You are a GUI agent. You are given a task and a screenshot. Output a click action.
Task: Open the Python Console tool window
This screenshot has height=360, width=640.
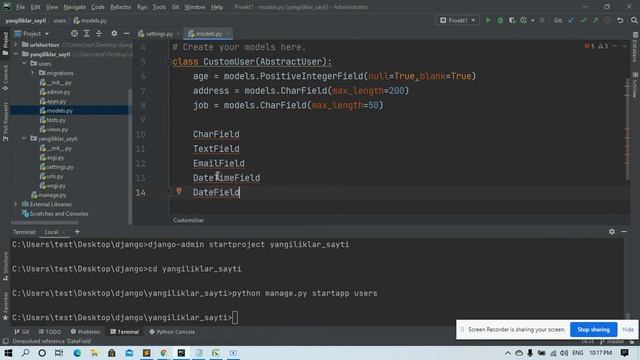coord(172,332)
